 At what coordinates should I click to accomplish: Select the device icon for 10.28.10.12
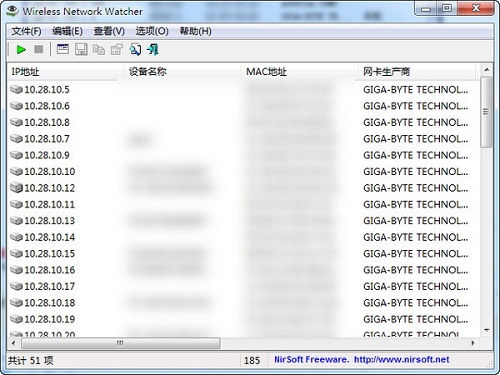[16, 188]
